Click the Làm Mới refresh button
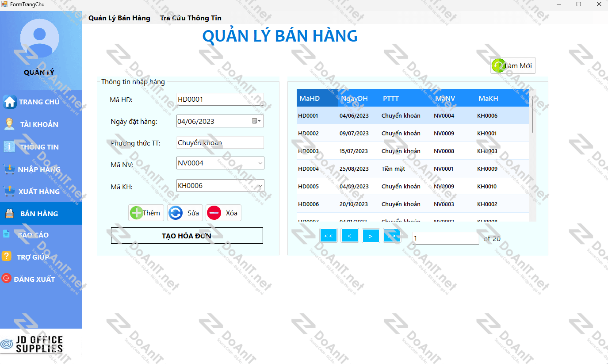The height and width of the screenshot is (364, 608). [513, 66]
